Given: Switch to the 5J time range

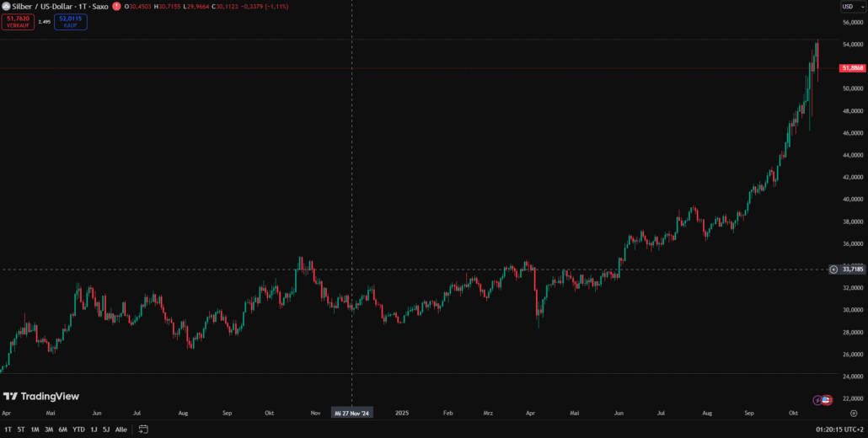Looking at the screenshot, I should pos(105,430).
